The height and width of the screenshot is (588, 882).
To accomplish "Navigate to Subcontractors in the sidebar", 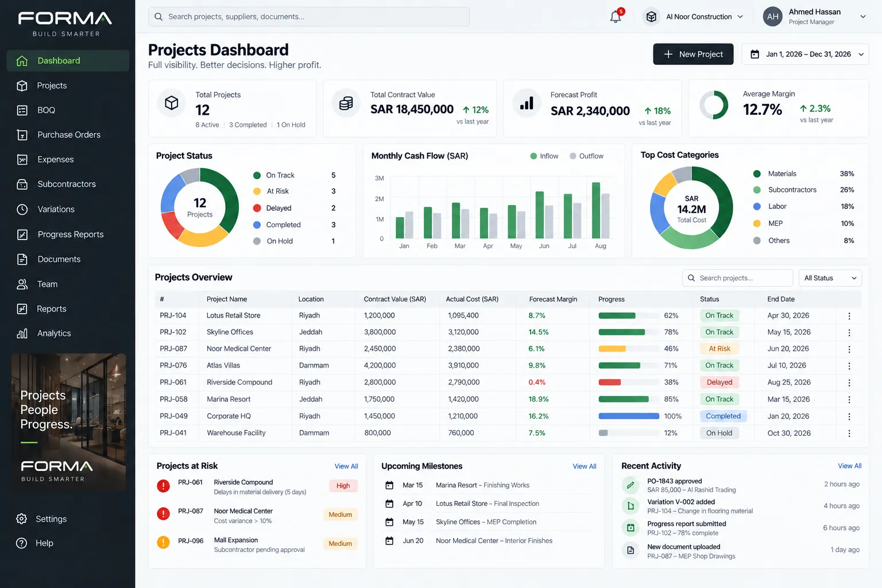I will (x=68, y=184).
